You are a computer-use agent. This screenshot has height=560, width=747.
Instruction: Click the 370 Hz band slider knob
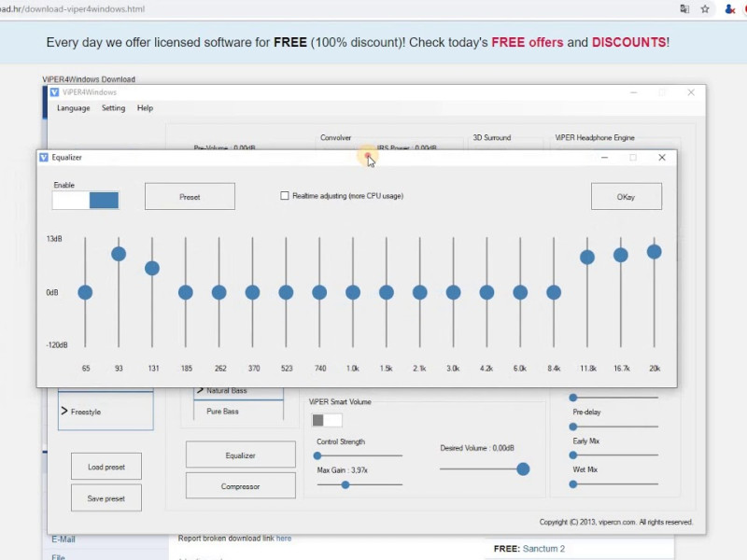click(252, 292)
